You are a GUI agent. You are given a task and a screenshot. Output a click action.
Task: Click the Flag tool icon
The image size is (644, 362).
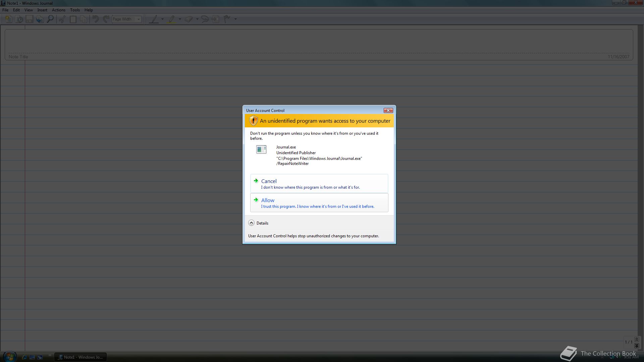[x=227, y=19]
